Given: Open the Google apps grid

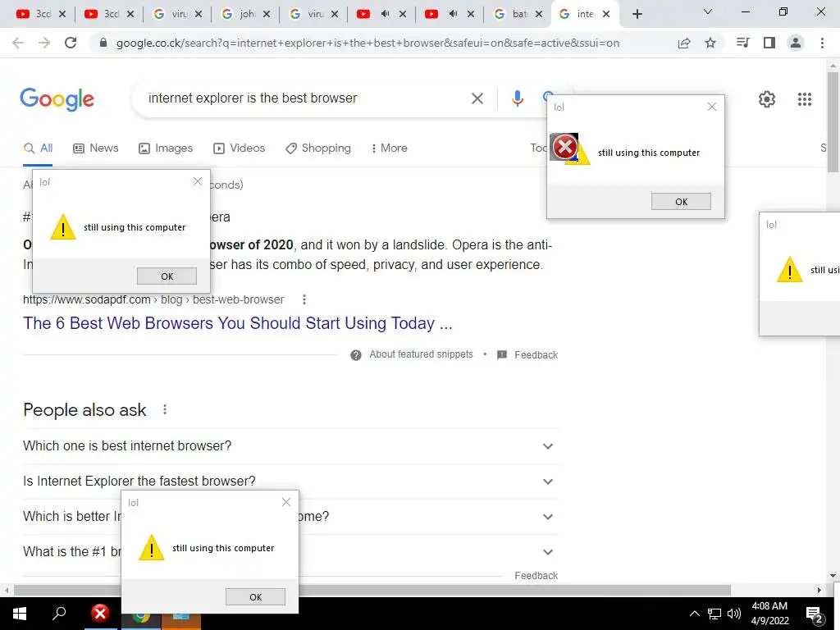Looking at the screenshot, I should [x=805, y=99].
